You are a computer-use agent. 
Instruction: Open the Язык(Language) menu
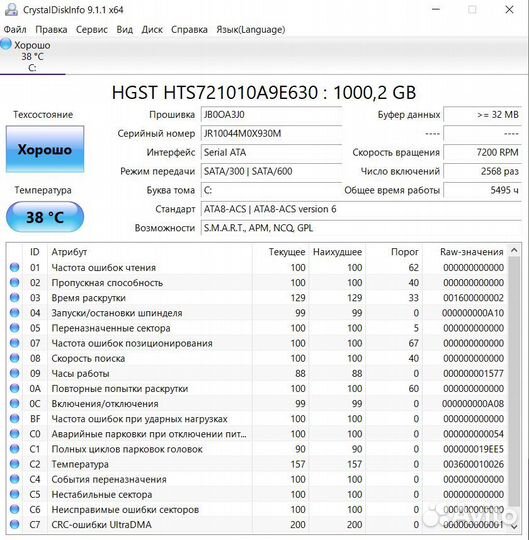point(250,30)
